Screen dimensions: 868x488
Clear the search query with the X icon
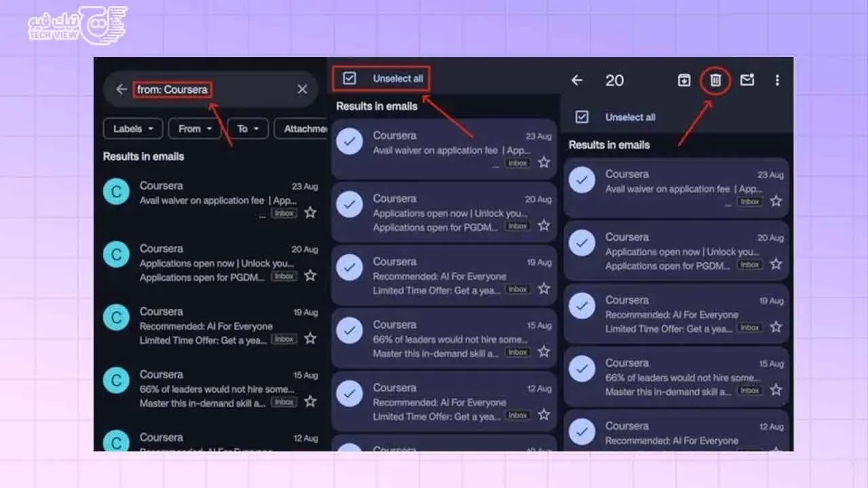[302, 89]
